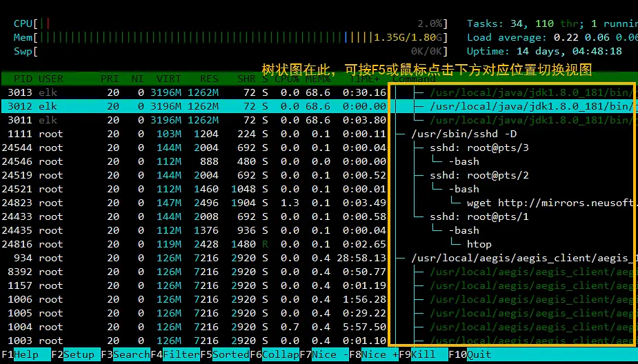
Task: Click the VIRT column header
Action: [x=169, y=79]
